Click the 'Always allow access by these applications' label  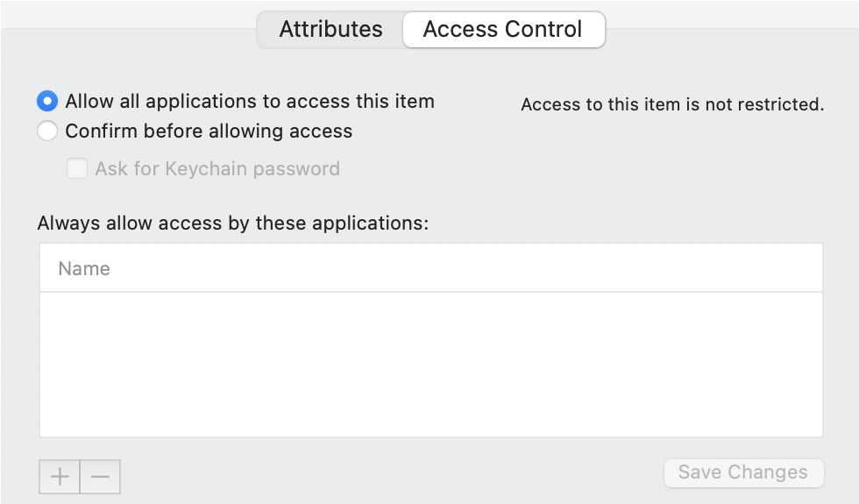(x=232, y=223)
